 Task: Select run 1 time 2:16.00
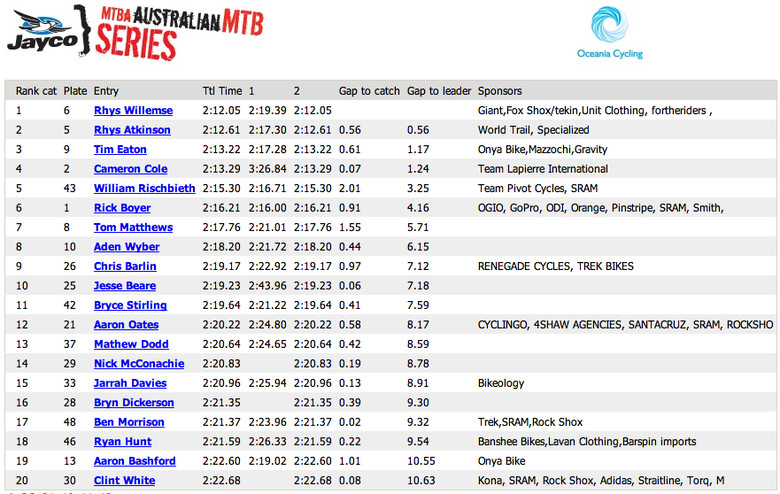[x=268, y=207]
